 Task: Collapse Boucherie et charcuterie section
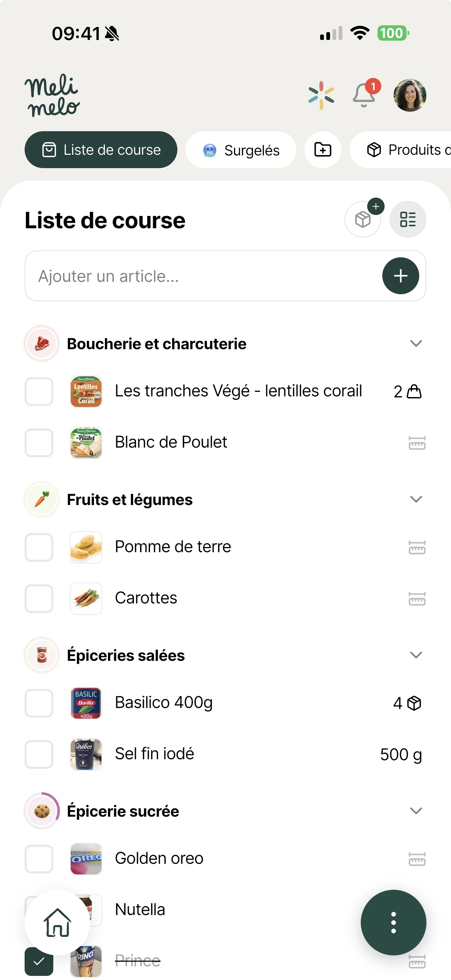tap(416, 343)
